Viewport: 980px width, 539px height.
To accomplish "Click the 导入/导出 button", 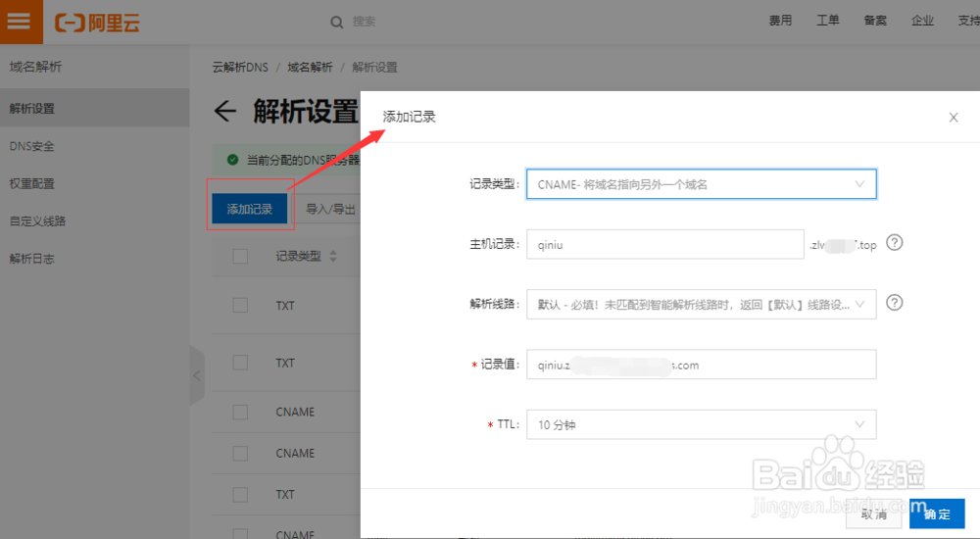I will pos(330,209).
